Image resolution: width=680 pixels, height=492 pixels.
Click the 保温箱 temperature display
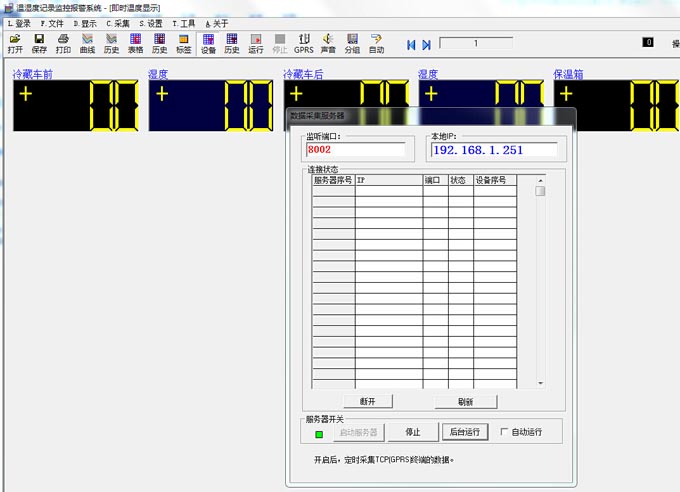tap(617, 105)
